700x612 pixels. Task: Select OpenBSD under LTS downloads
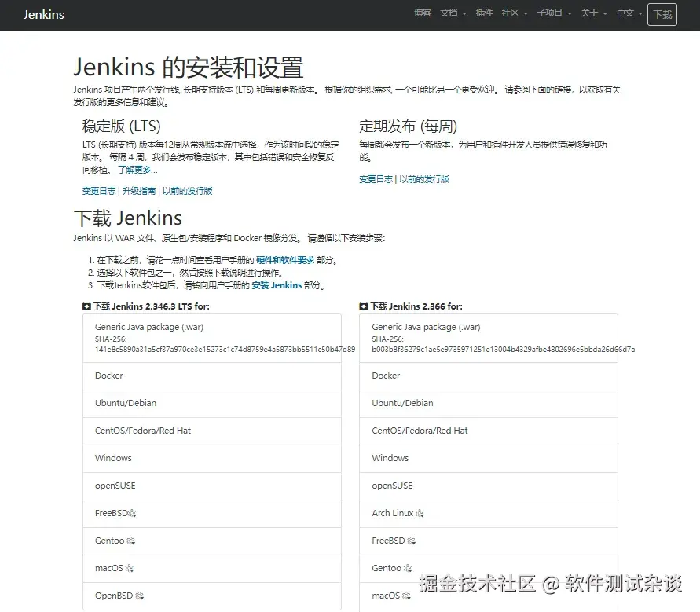click(212, 596)
